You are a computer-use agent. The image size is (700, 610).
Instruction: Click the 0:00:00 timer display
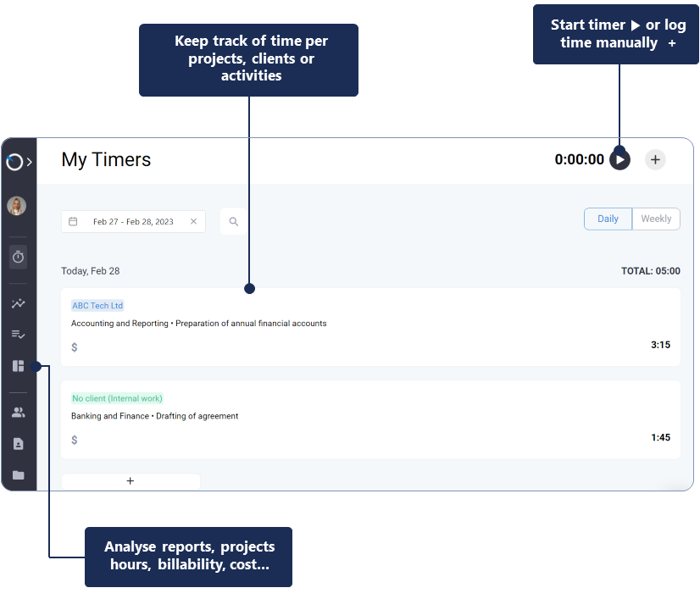[579, 159]
